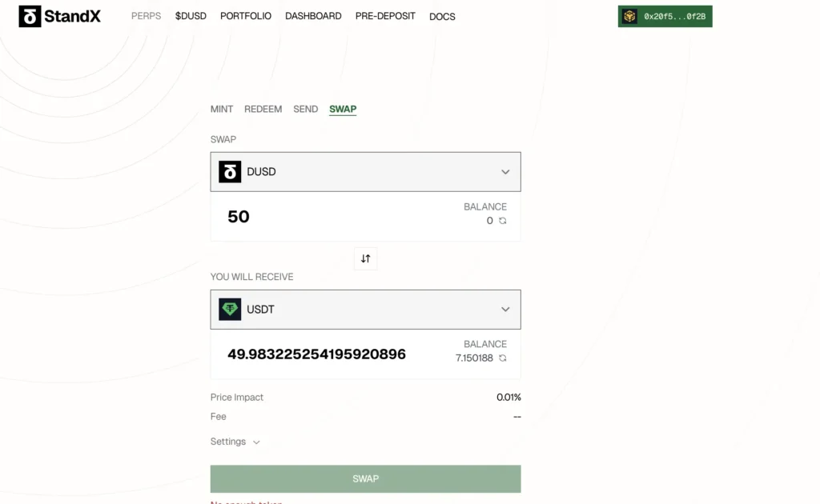Switch to the REDEEM tab
This screenshot has height=504, width=820.
pos(263,109)
